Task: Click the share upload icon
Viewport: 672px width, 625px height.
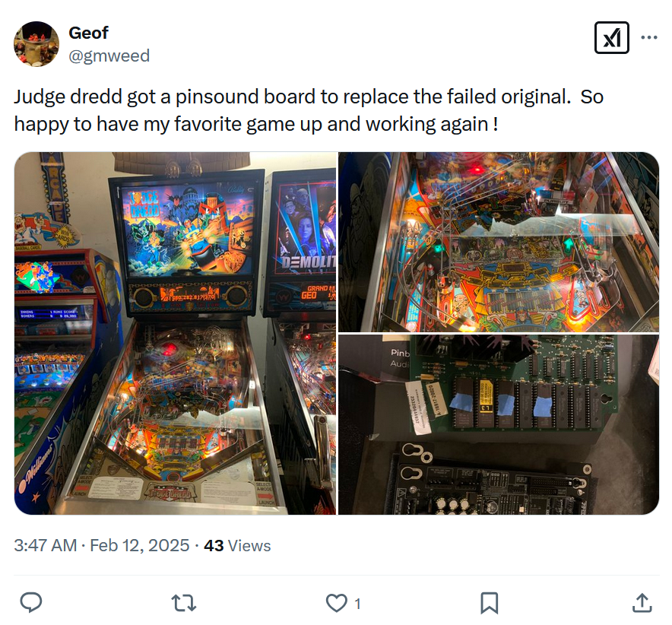Action: [642, 602]
